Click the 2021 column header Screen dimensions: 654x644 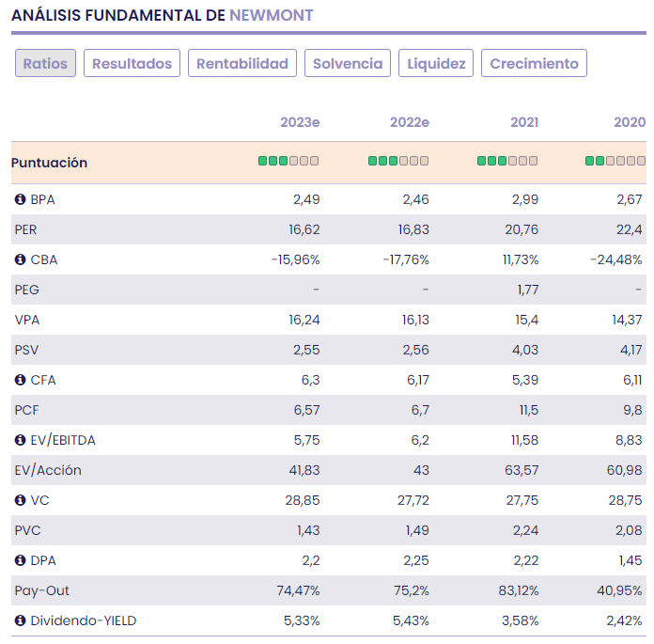(x=524, y=122)
